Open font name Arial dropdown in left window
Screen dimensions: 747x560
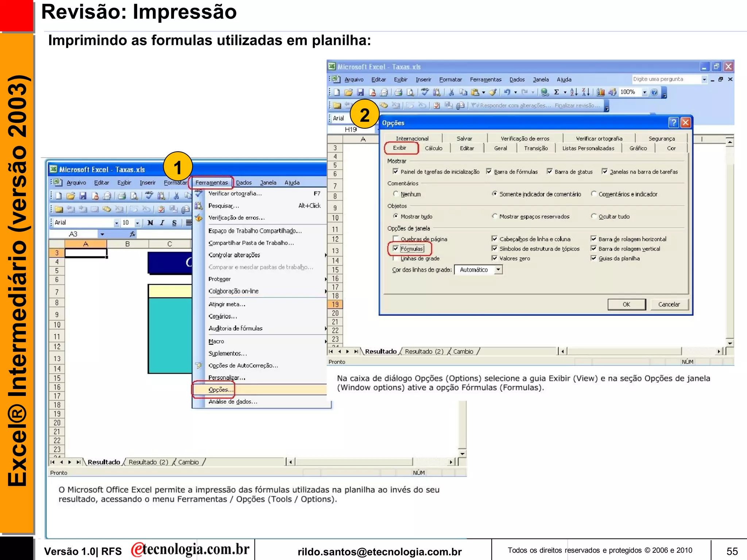pos(116,223)
